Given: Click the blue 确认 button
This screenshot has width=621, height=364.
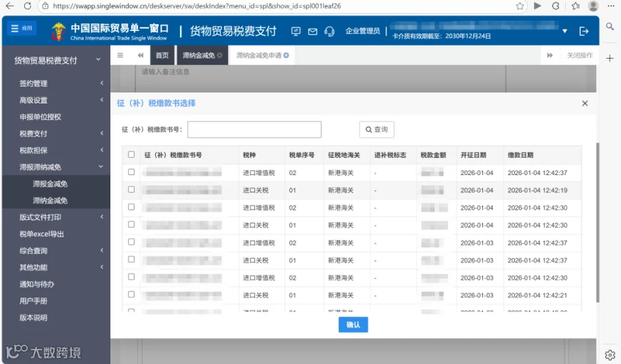Looking at the screenshot, I should click(x=353, y=325).
